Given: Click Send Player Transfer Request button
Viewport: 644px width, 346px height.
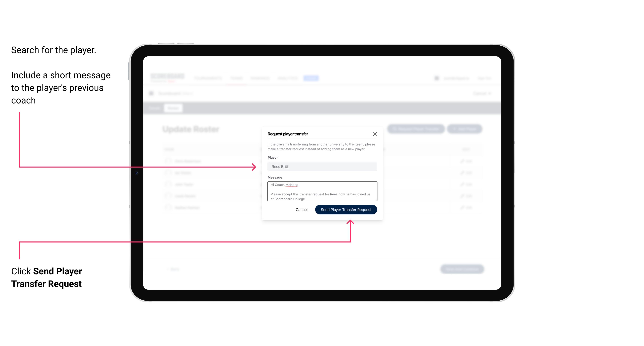Looking at the screenshot, I should point(346,209).
